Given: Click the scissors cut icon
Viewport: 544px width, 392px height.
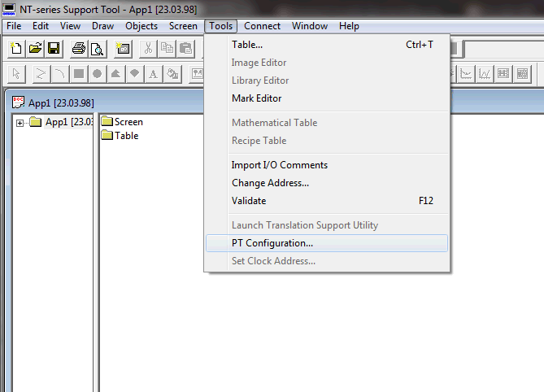Looking at the screenshot, I should pos(148,49).
